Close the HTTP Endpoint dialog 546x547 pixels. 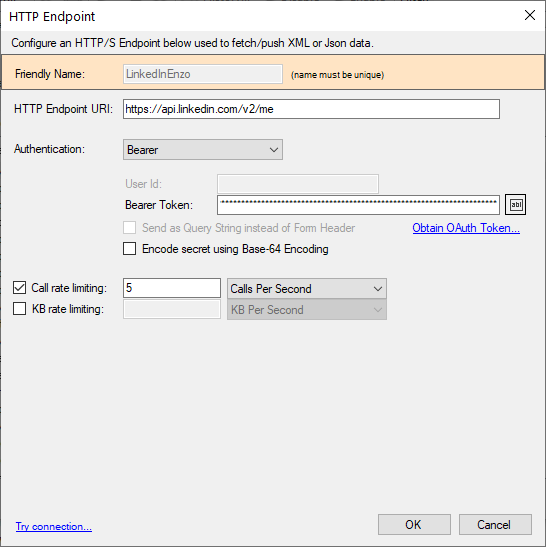click(530, 15)
